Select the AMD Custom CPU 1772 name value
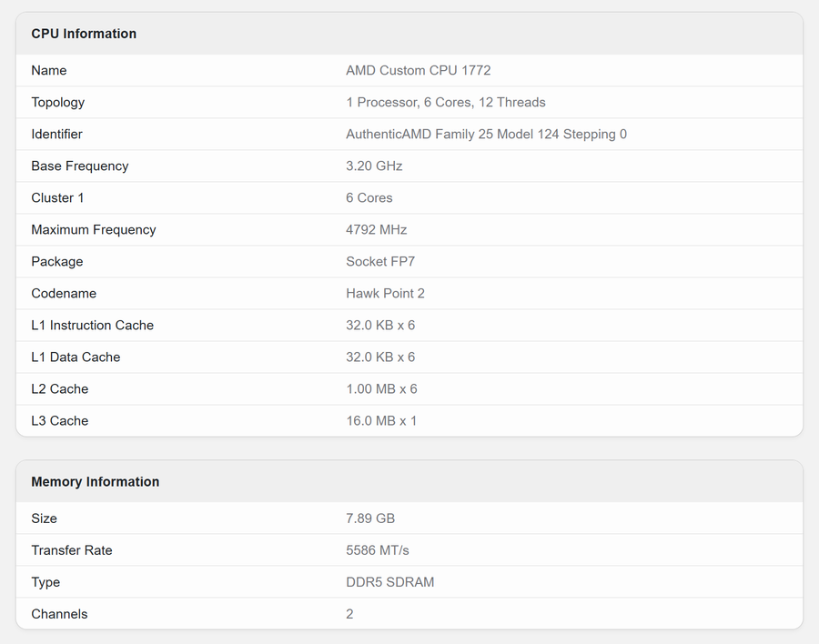819x644 pixels. [x=419, y=71]
